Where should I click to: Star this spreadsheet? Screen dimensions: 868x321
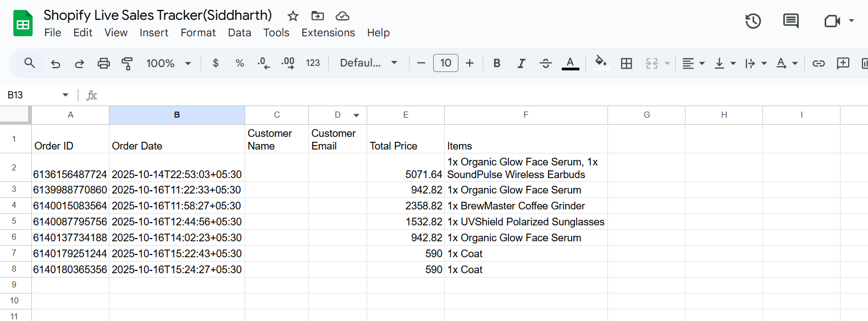pyautogui.click(x=293, y=16)
